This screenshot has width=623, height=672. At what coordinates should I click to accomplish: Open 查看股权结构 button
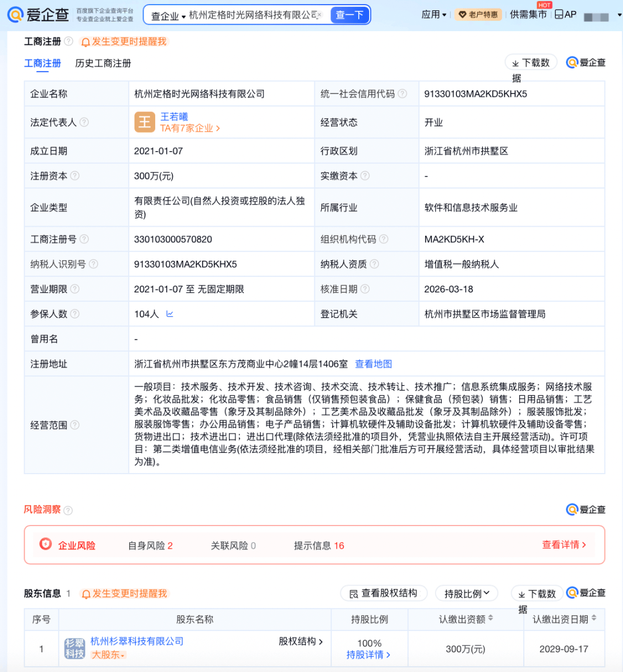click(x=384, y=593)
